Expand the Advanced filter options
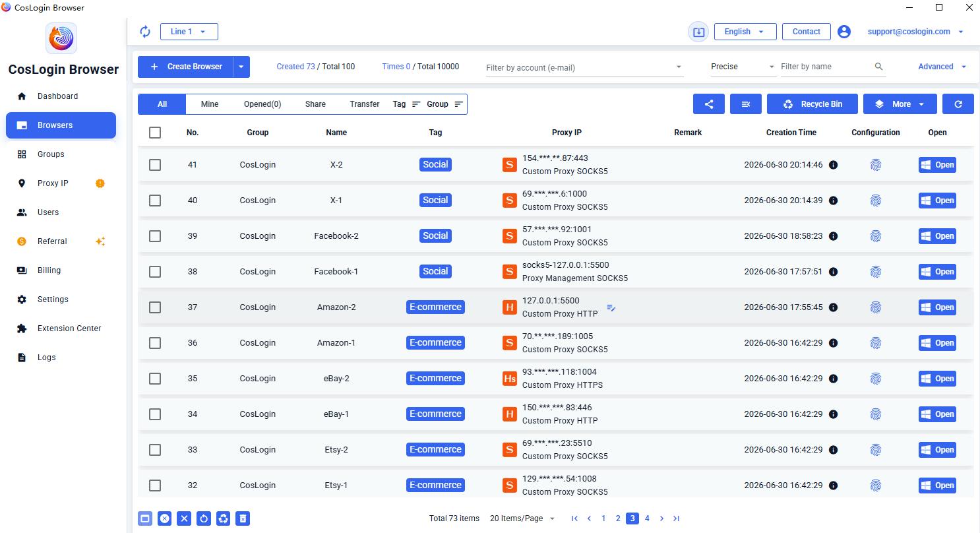The image size is (980, 533). (x=942, y=67)
